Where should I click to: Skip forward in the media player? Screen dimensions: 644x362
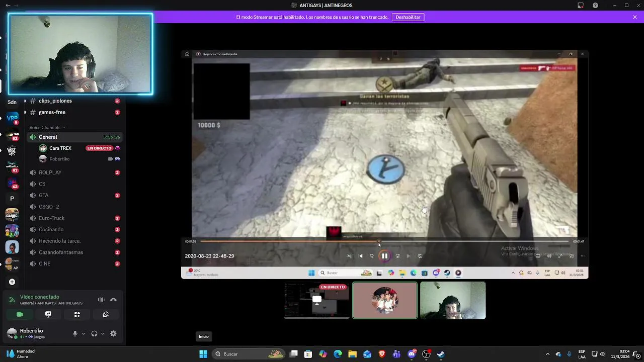[397, 256]
